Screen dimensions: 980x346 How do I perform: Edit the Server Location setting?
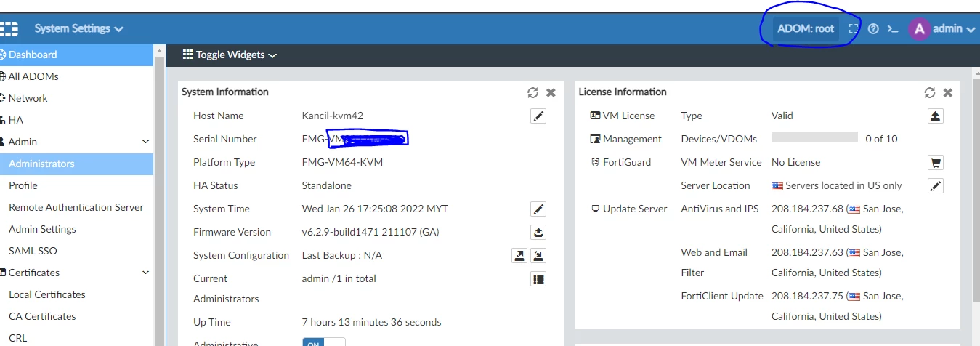point(936,186)
